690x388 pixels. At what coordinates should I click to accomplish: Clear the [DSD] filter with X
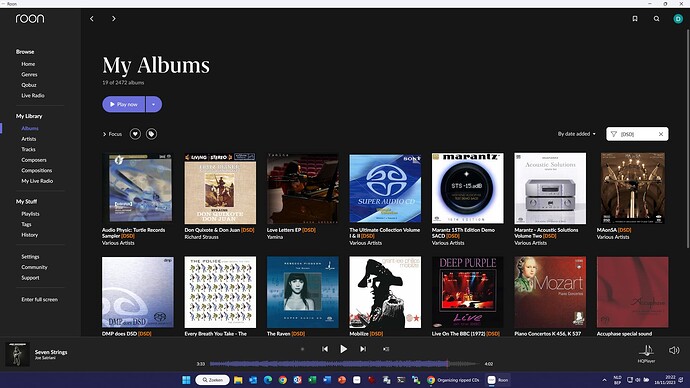[661, 134]
